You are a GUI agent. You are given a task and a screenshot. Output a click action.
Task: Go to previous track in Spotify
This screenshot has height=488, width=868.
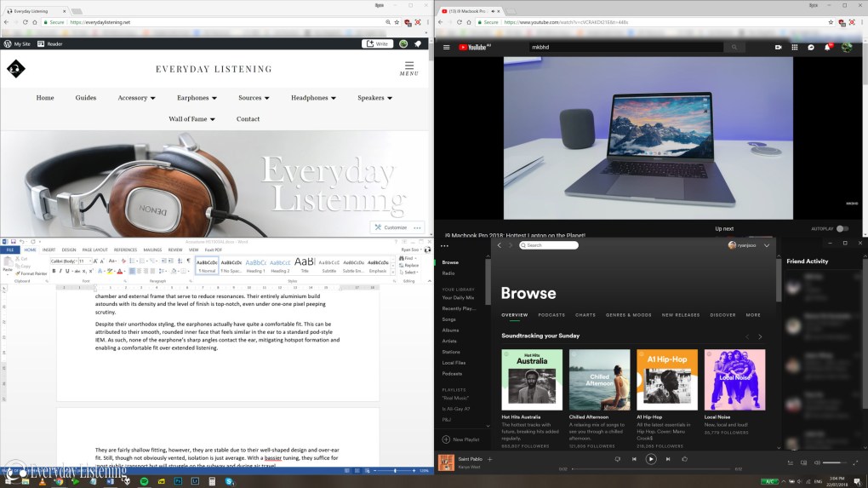(x=634, y=459)
